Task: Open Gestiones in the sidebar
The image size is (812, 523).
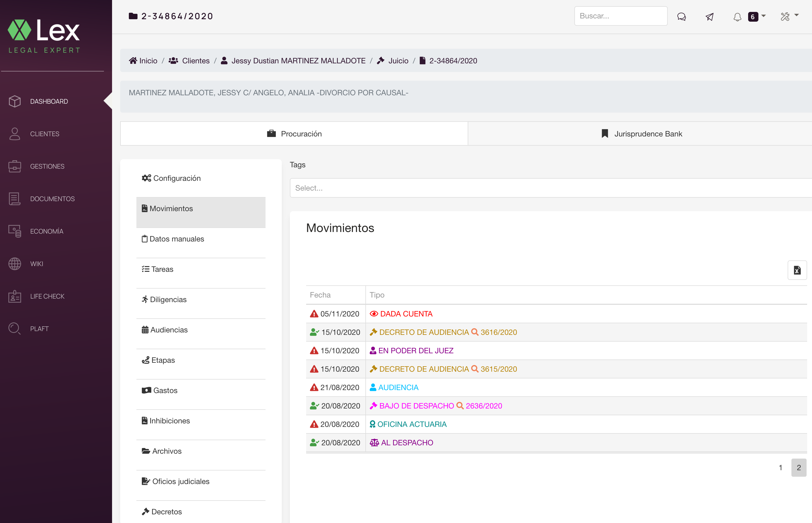Action: pos(47,166)
